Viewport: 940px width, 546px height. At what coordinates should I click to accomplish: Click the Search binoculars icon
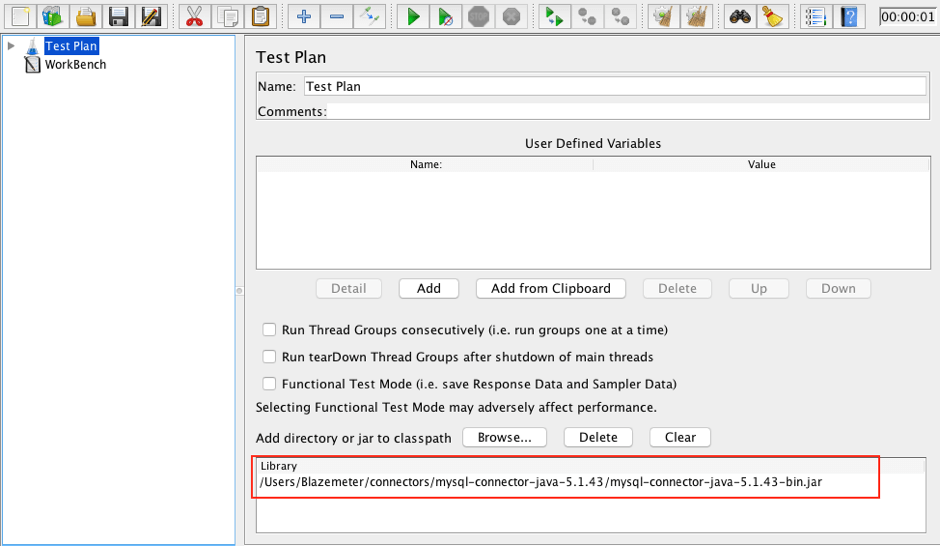tap(739, 16)
